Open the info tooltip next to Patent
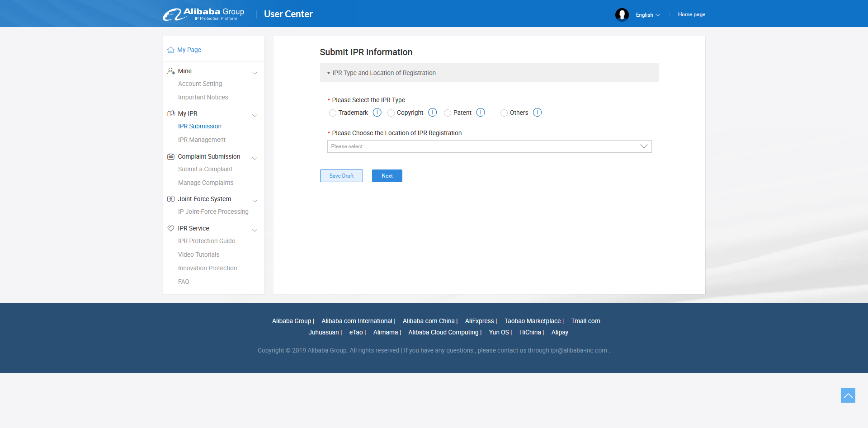868x428 pixels. 481,113
